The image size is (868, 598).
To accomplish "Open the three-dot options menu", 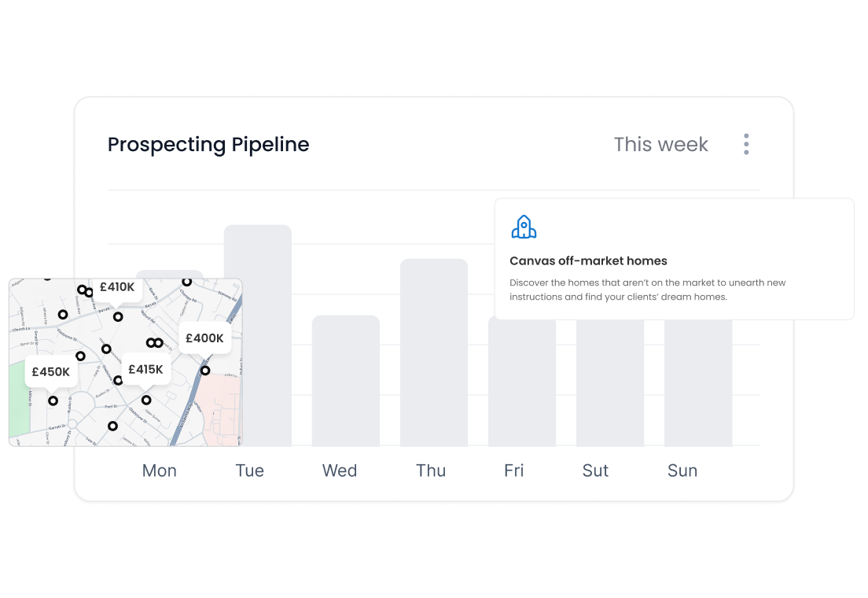I will pos(745,144).
